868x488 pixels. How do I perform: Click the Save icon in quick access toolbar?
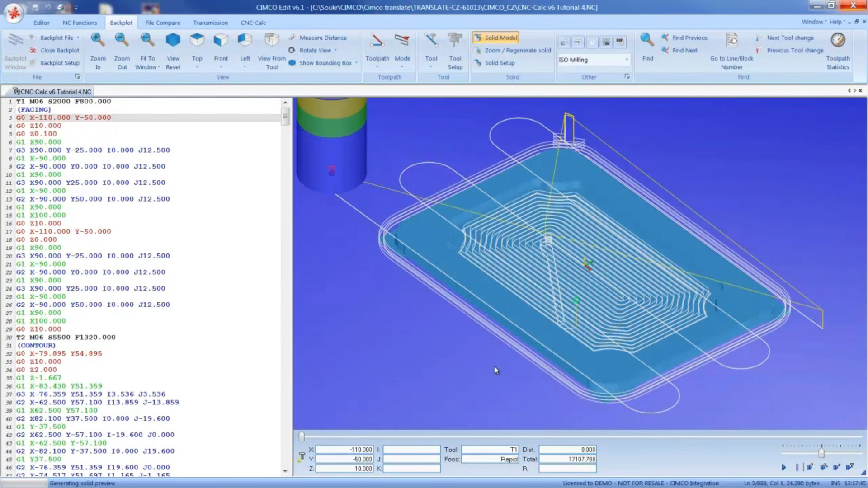(35, 7)
